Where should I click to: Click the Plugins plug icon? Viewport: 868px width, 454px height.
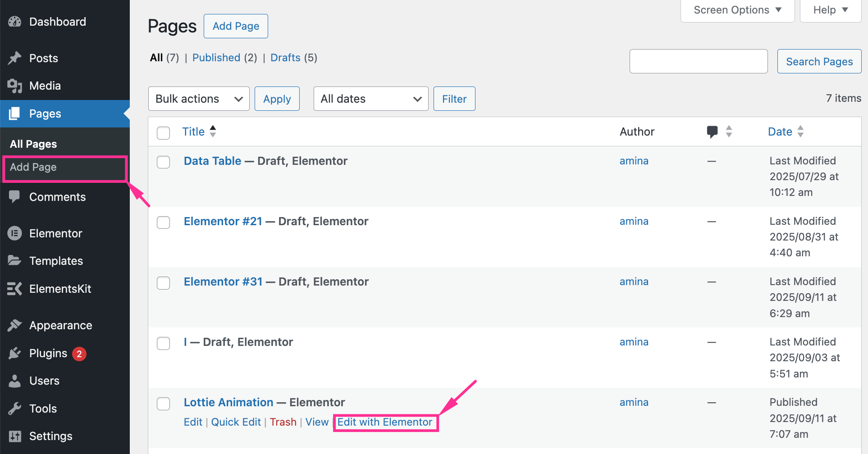[x=15, y=353]
